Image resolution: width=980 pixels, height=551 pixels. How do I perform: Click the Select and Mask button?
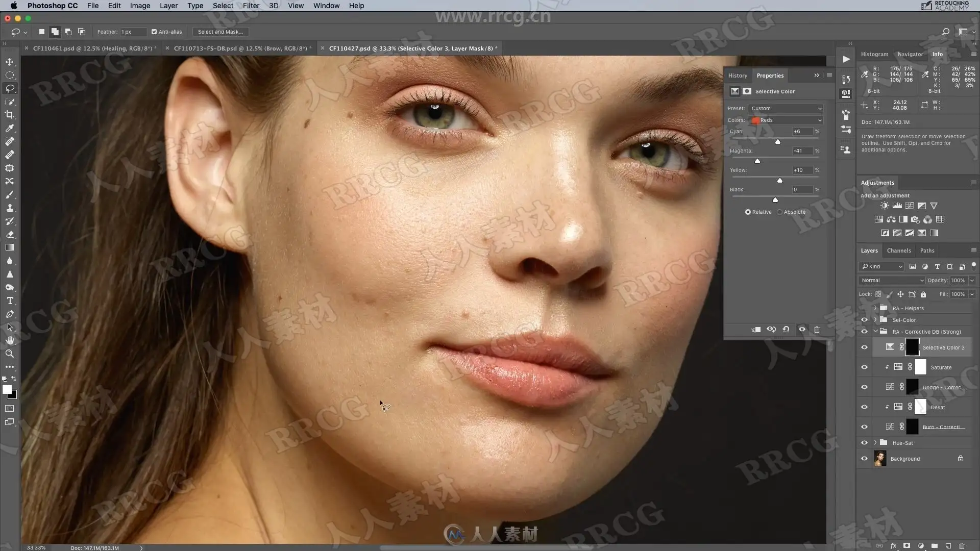(220, 32)
